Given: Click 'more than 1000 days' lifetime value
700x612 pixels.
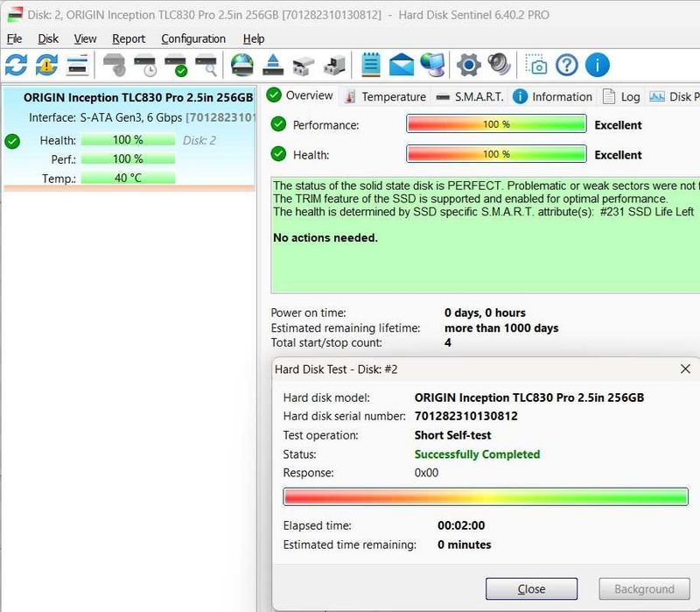Looking at the screenshot, I should click(x=501, y=328).
